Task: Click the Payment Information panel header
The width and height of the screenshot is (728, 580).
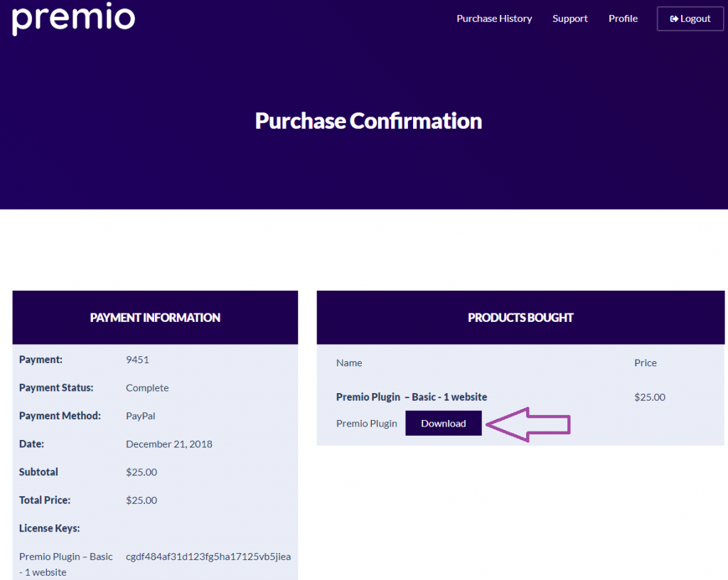Action: point(155,318)
